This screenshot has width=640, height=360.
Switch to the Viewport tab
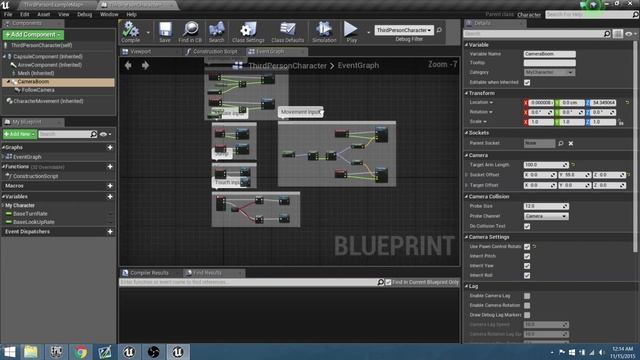(141, 51)
